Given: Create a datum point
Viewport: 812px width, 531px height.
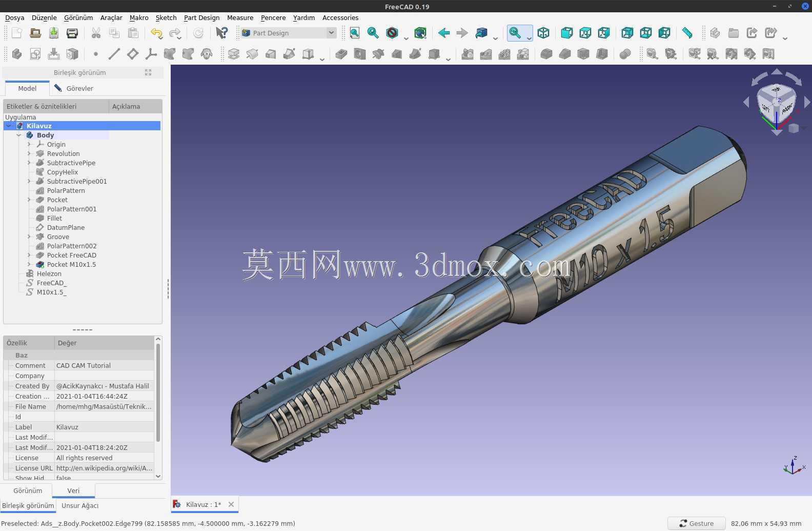Looking at the screenshot, I should [96, 54].
